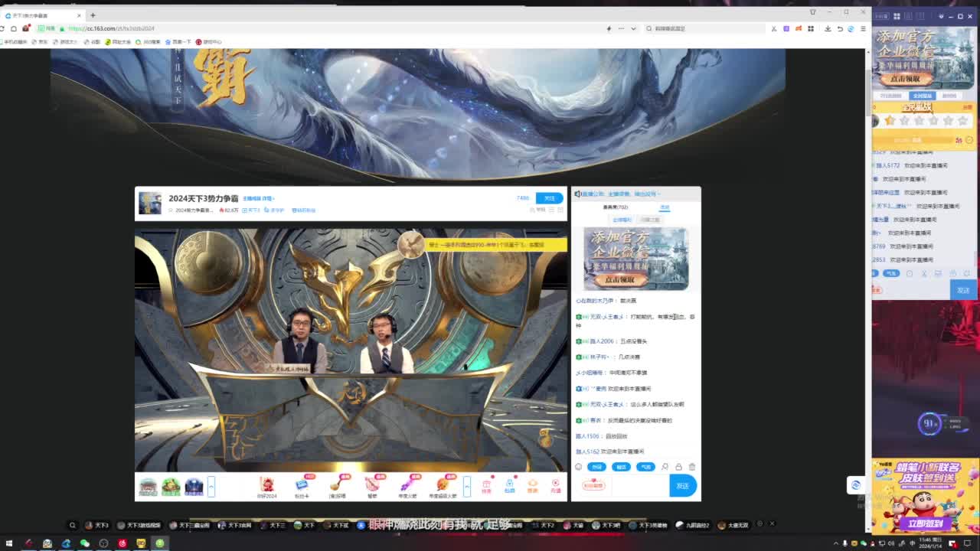
Task: Click the 点击领取 banner in chat panel
Action: tap(635, 259)
